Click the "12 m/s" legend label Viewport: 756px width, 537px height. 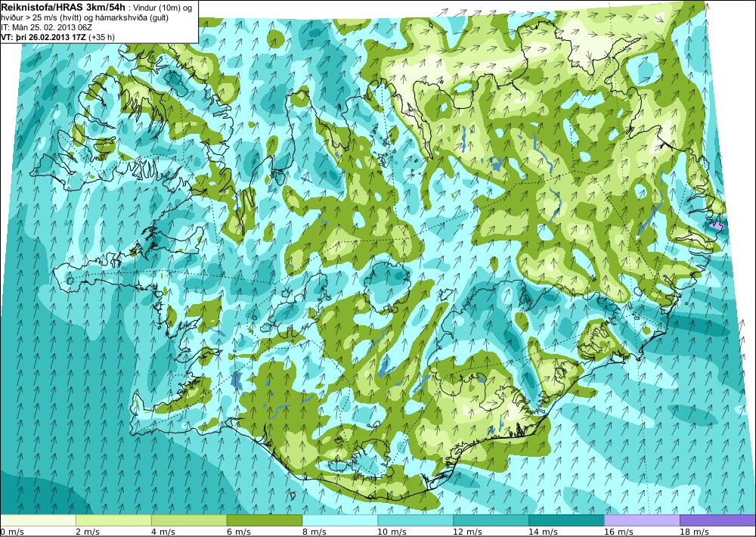point(468,532)
